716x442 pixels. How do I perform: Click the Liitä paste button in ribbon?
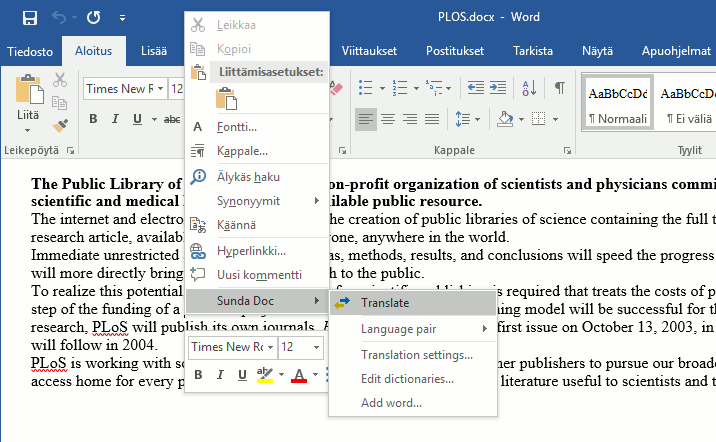pyautogui.click(x=28, y=103)
